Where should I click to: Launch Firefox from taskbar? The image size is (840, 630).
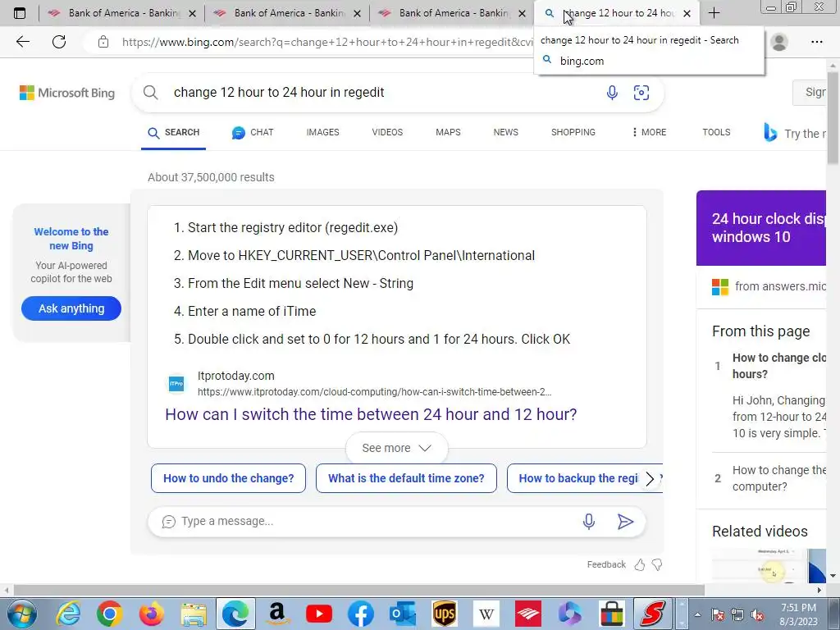coord(152,614)
